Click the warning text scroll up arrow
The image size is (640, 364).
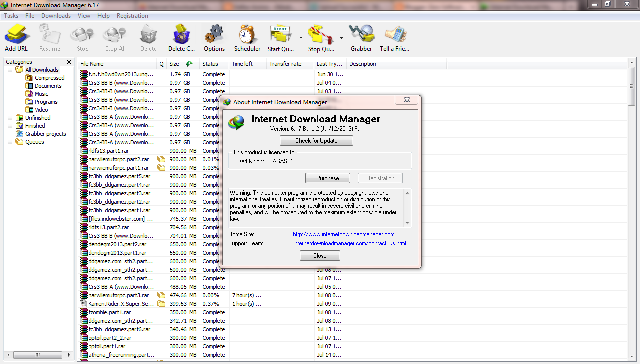pos(407,193)
